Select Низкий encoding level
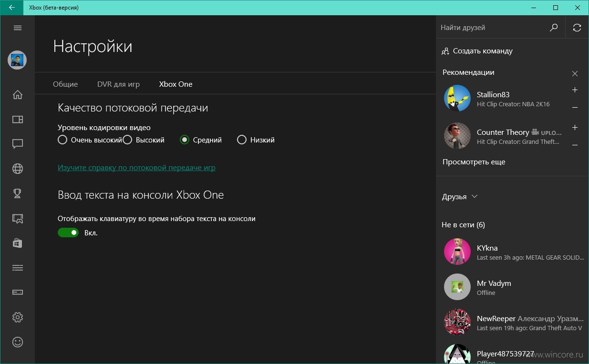The height and width of the screenshot is (364, 589). (x=256, y=140)
